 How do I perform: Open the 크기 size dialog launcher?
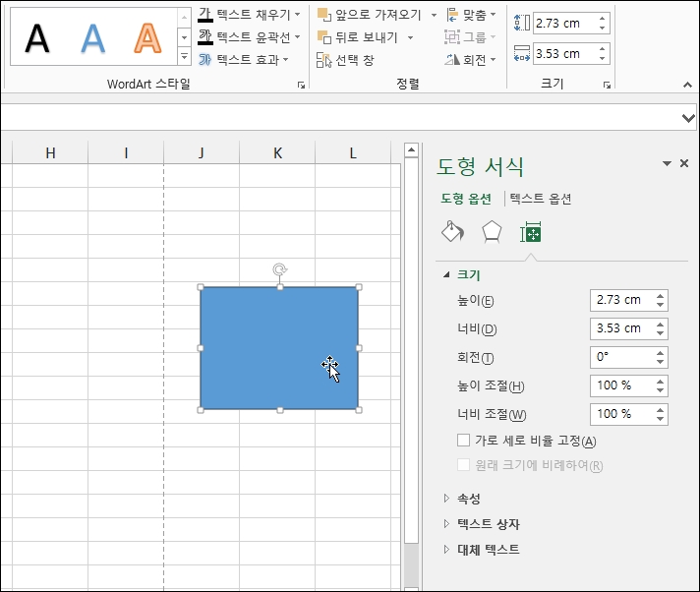607,85
